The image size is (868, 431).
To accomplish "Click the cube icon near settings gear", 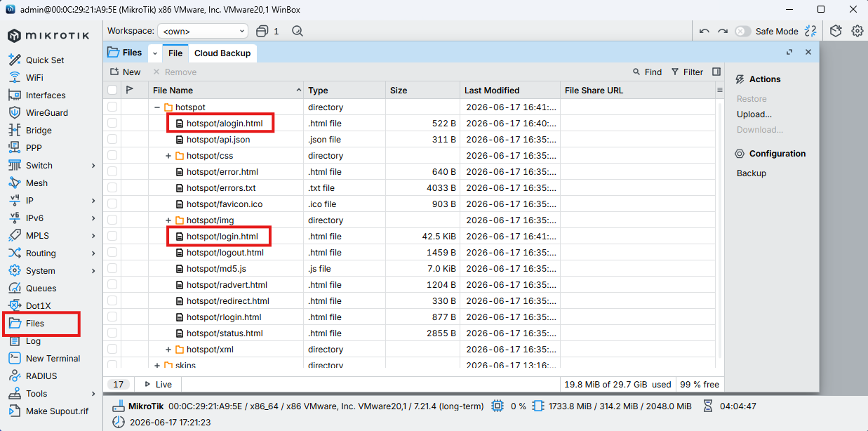I will click(x=836, y=31).
